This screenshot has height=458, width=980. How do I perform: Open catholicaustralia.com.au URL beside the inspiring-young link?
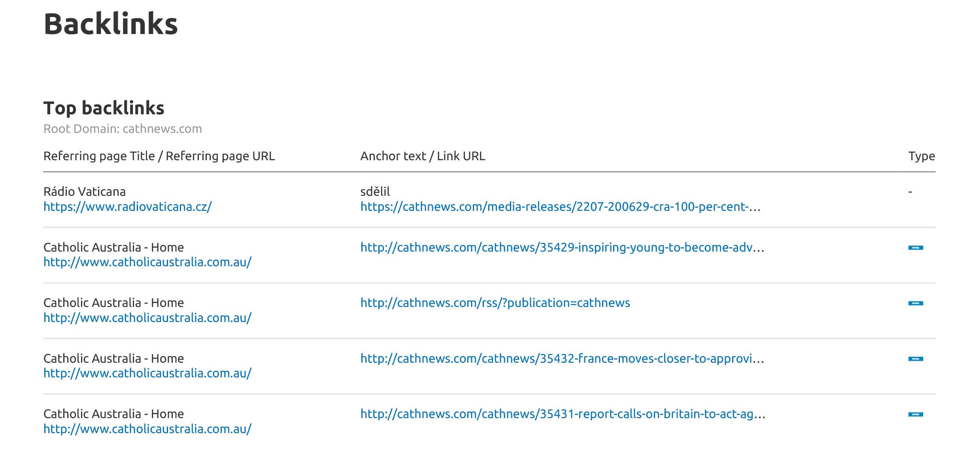pos(147,262)
